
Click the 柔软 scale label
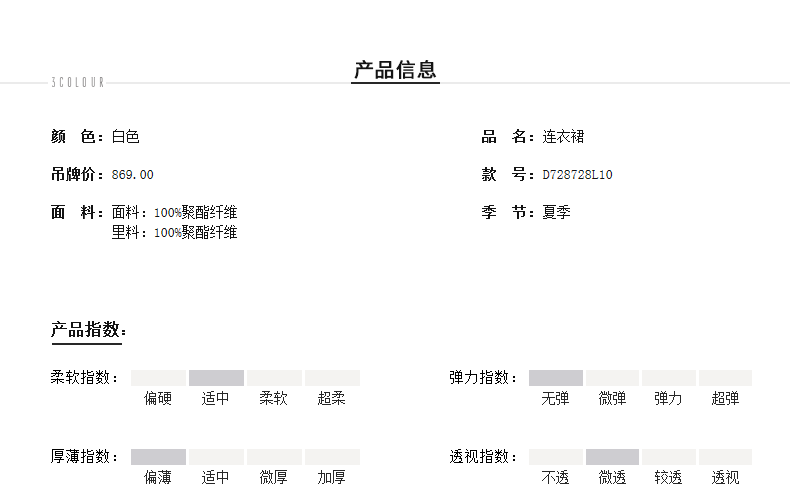(x=274, y=398)
